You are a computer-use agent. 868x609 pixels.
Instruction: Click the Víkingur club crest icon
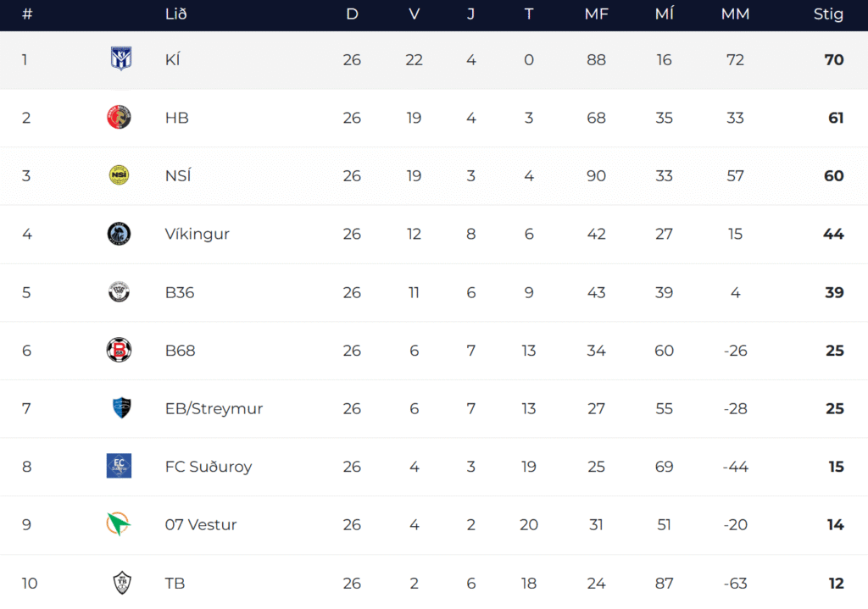coord(120,234)
